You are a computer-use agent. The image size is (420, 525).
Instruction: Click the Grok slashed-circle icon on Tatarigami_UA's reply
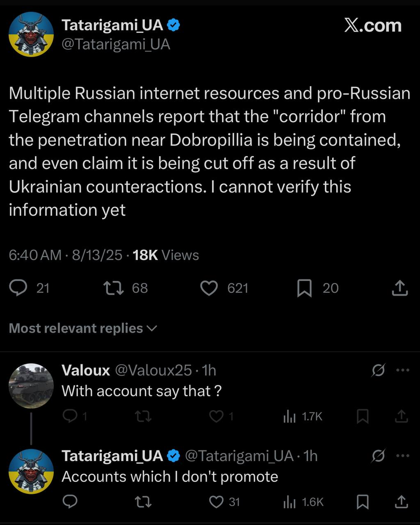click(x=378, y=456)
